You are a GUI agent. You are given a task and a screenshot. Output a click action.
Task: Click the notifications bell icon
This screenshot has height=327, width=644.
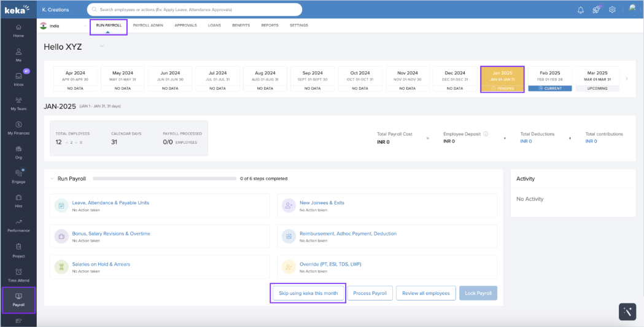580,10
